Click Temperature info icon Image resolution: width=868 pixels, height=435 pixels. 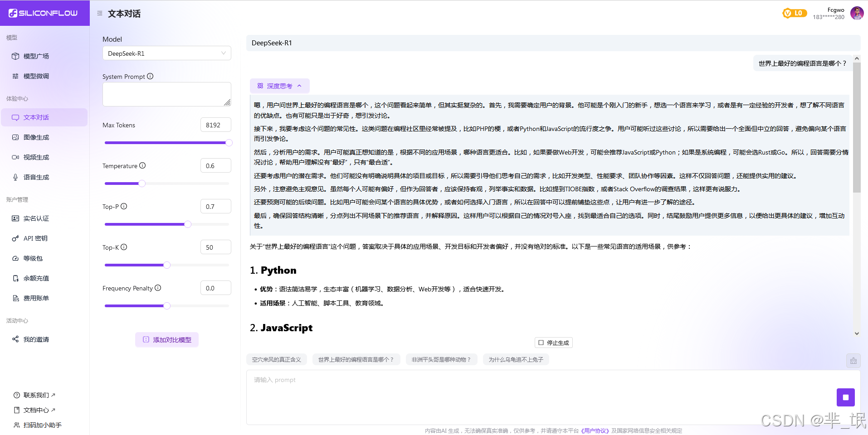click(x=142, y=165)
